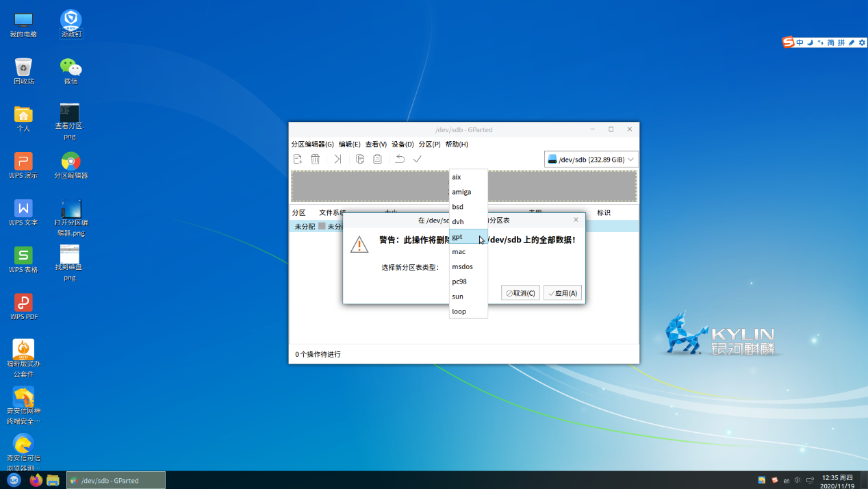The height and width of the screenshot is (489, 868).
Task: Click the 应用(A) button in dialog
Action: point(562,293)
